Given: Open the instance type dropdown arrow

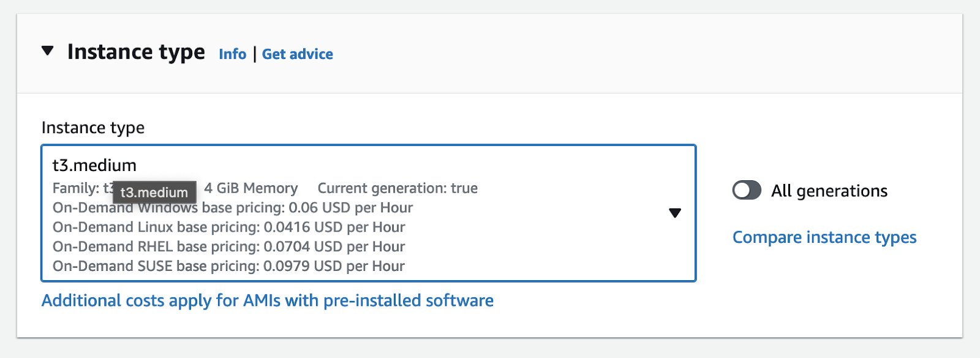Looking at the screenshot, I should coord(674,213).
